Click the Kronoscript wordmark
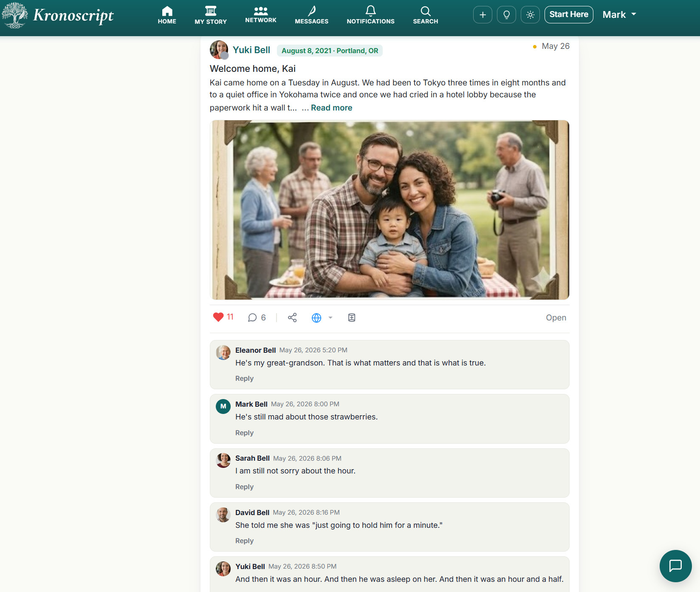700x592 pixels. tap(73, 15)
